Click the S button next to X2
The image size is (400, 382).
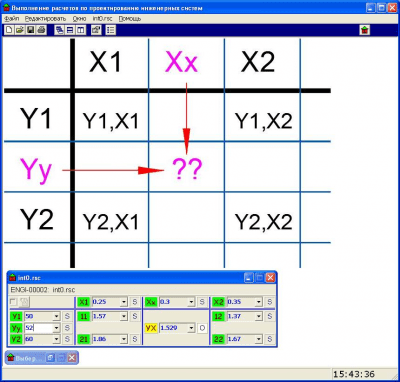point(269,302)
